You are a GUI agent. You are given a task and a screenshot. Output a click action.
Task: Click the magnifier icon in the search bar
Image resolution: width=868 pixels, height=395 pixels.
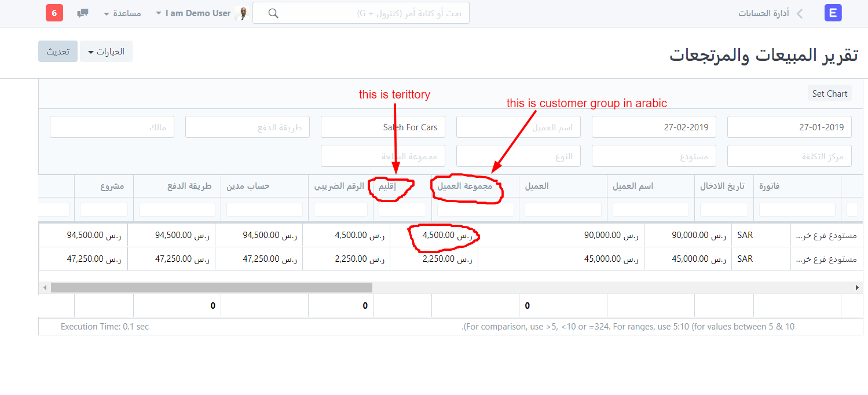pyautogui.click(x=273, y=12)
